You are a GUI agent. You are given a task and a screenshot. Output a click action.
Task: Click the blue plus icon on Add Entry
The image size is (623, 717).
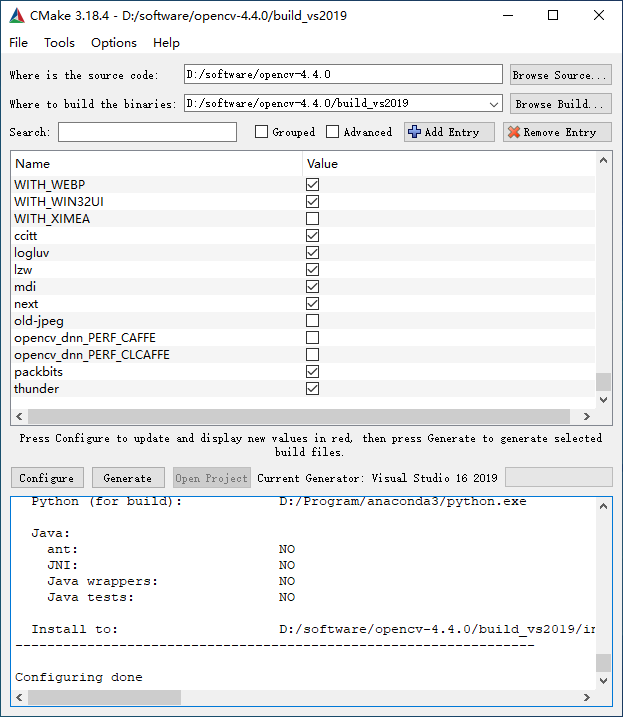(x=414, y=132)
